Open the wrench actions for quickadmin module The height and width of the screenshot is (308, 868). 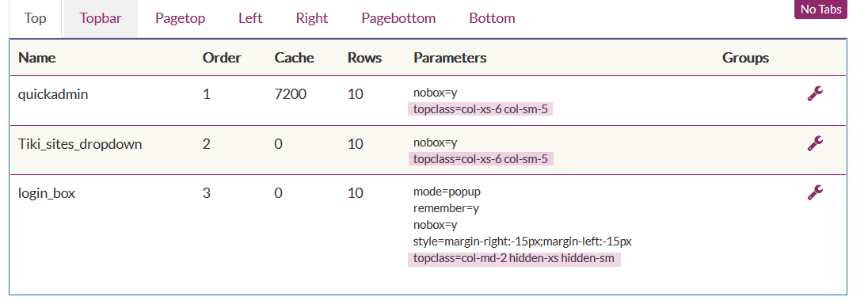point(815,94)
